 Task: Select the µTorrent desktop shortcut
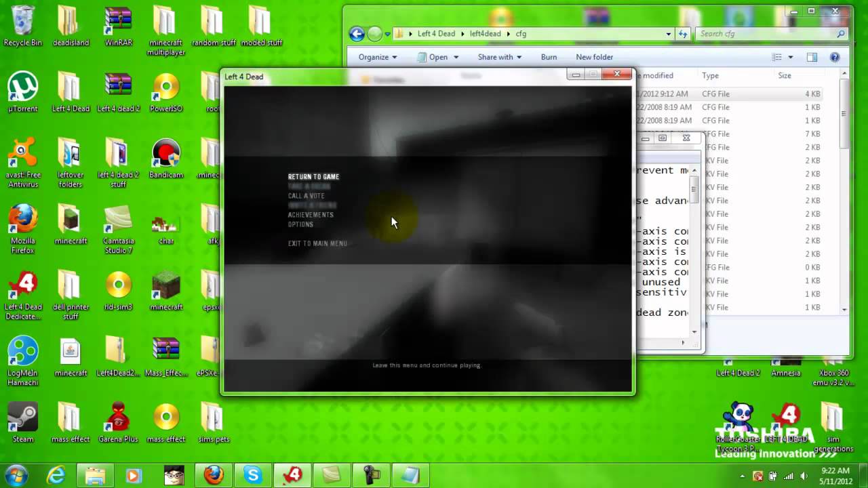pos(23,93)
